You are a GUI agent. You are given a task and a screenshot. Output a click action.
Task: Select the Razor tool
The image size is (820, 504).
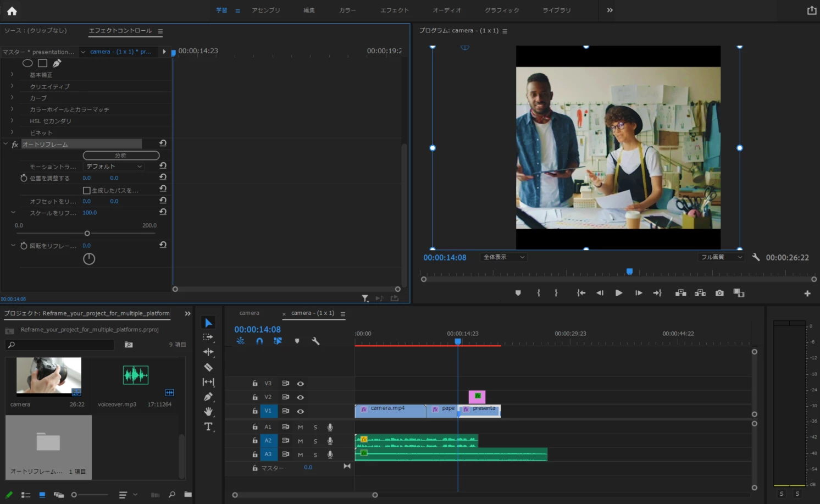(208, 367)
